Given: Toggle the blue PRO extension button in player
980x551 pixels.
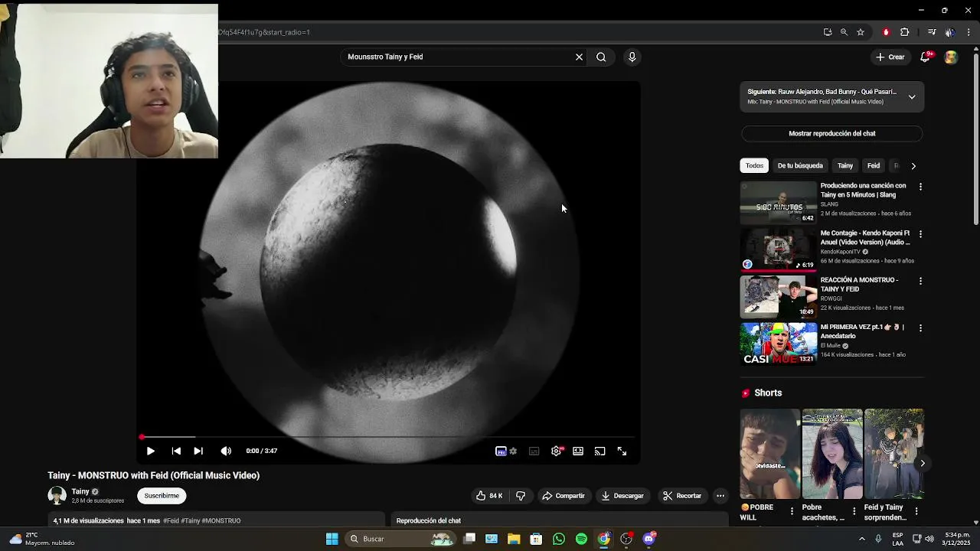Looking at the screenshot, I should [501, 452].
